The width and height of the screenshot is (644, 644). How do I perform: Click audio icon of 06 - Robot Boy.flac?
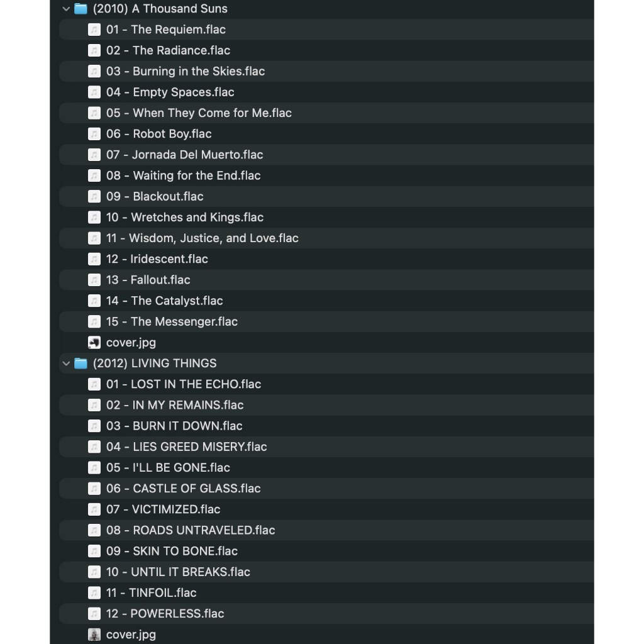point(94,134)
